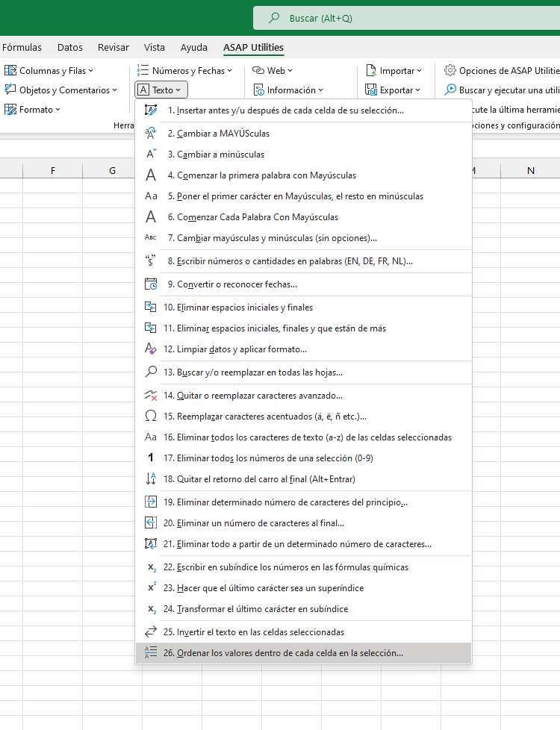Collapse the Texto dropdown button
This screenshot has width=560, height=730.
click(161, 90)
